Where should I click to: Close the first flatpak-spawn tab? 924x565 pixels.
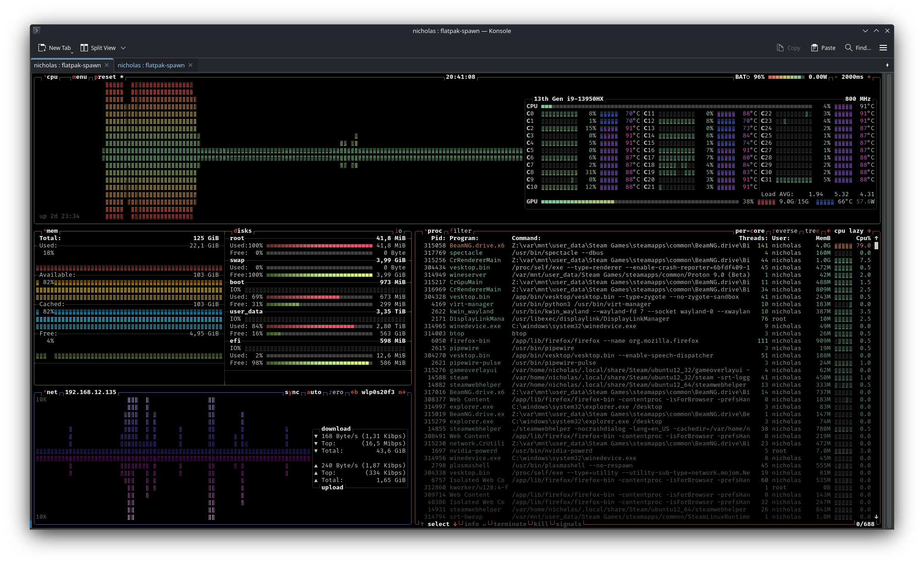coord(107,65)
